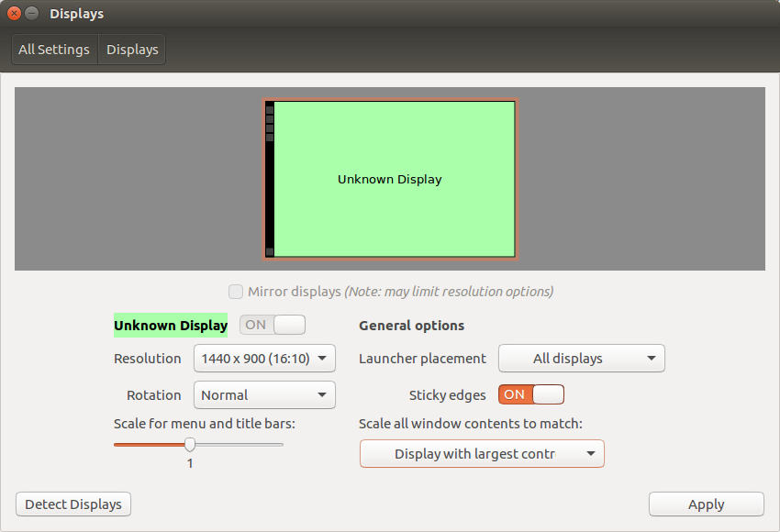Go back to All Settings

(x=54, y=50)
